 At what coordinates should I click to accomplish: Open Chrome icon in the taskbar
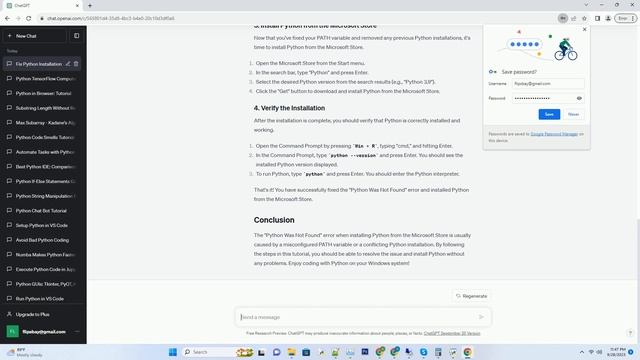(467, 352)
